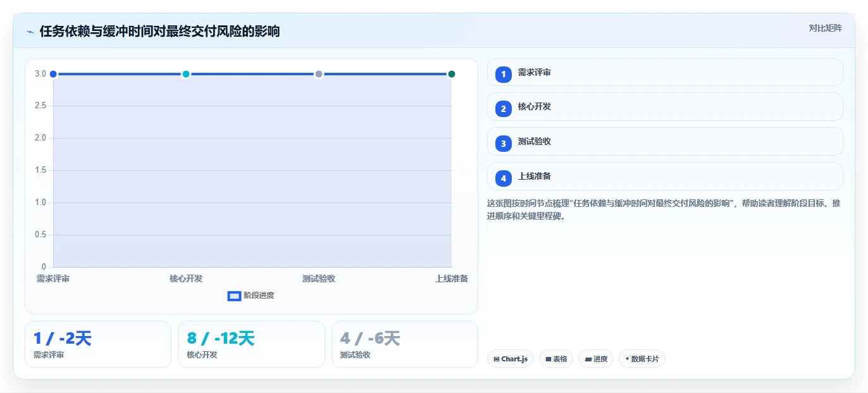Click the 1 / -2天 需求评审 card
Image resolution: width=868 pixels, height=393 pixels.
click(x=98, y=344)
